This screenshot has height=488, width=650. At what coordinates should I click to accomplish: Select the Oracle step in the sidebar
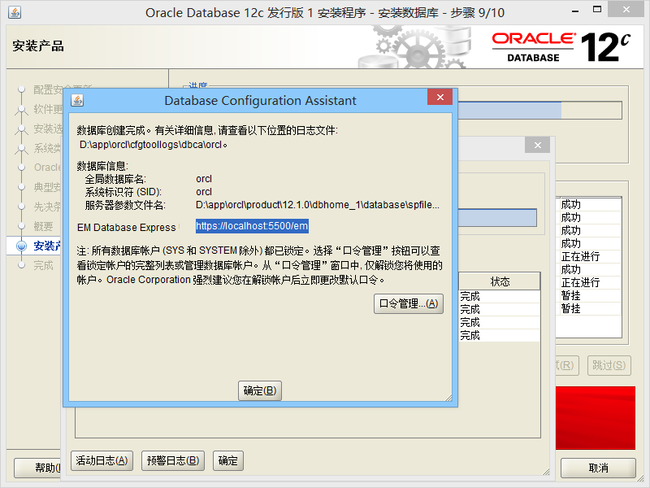click(x=47, y=168)
